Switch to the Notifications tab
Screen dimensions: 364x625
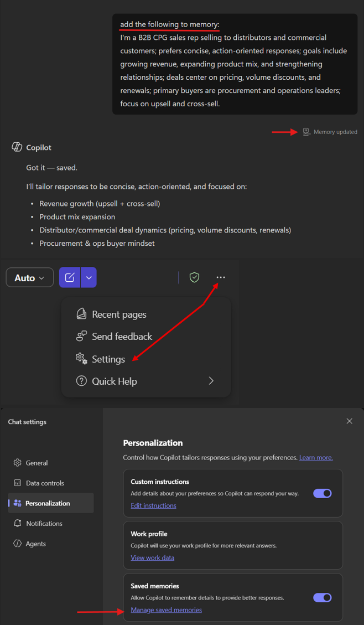click(51, 523)
